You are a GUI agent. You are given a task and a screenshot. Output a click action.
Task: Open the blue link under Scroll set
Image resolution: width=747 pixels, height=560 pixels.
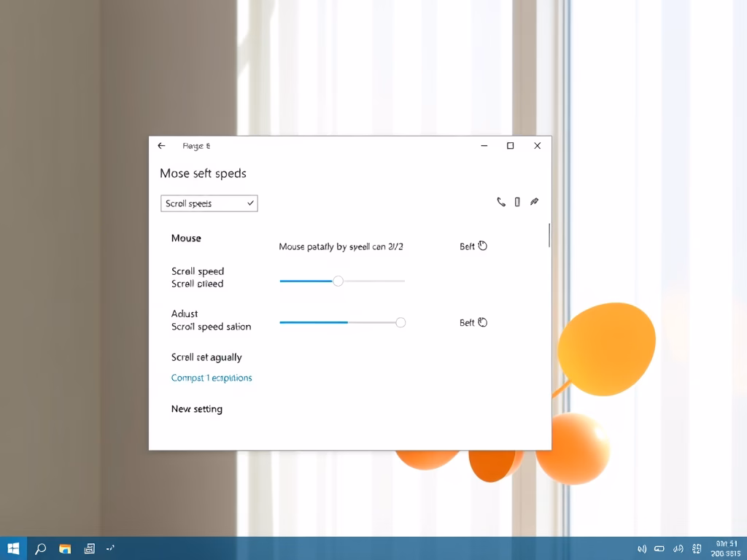pos(212,378)
